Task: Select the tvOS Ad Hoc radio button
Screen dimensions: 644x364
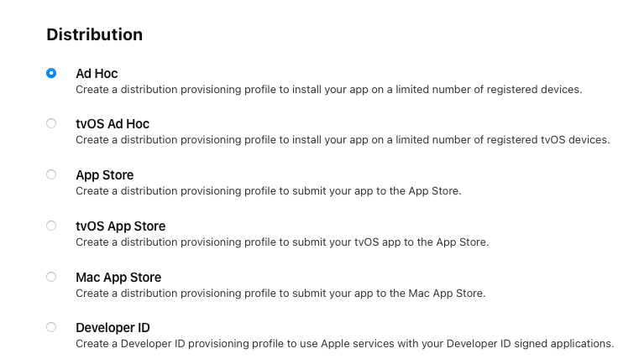Action: [x=51, y=123]
